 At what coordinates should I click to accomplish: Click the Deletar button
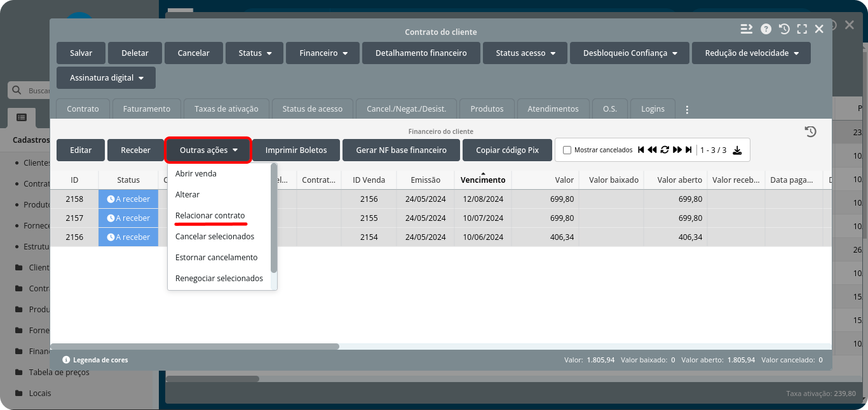pyautogui.click(x=135, y=53)
